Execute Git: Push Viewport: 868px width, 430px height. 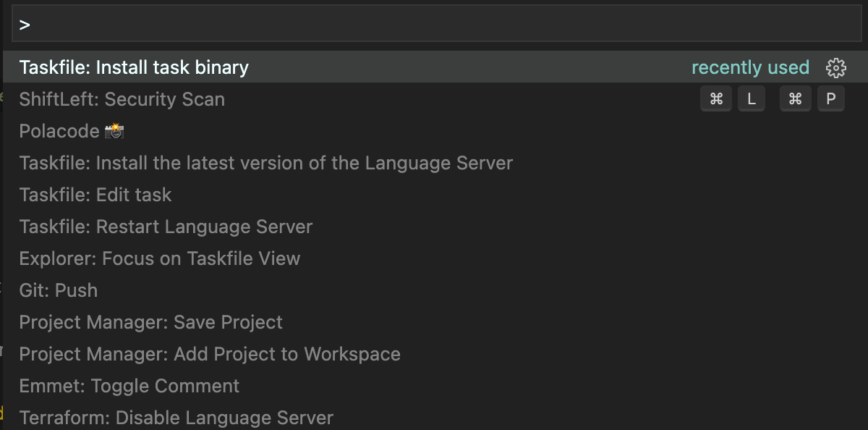pyautogui.click(x=58, y=290)
